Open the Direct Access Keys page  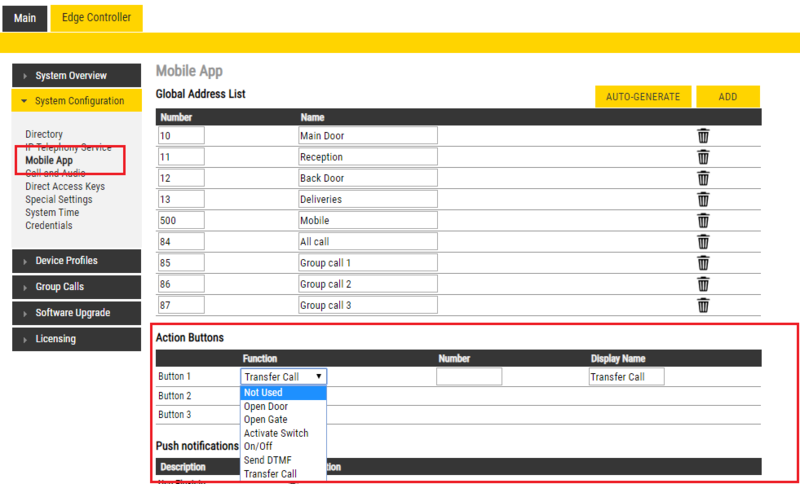tap(65, 187)
